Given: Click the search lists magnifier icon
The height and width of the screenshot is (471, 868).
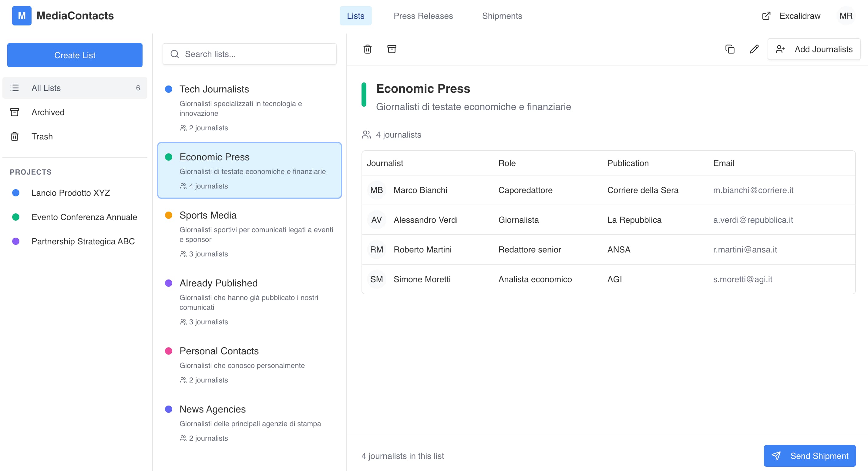Looking at the screenshot, I should point(175,54).
